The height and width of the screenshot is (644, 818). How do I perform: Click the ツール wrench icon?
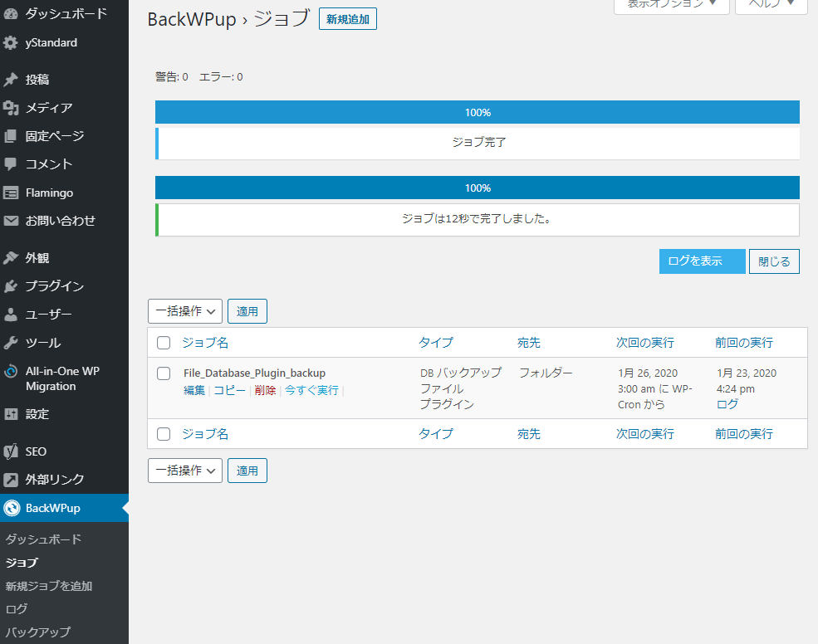(11, 343)
